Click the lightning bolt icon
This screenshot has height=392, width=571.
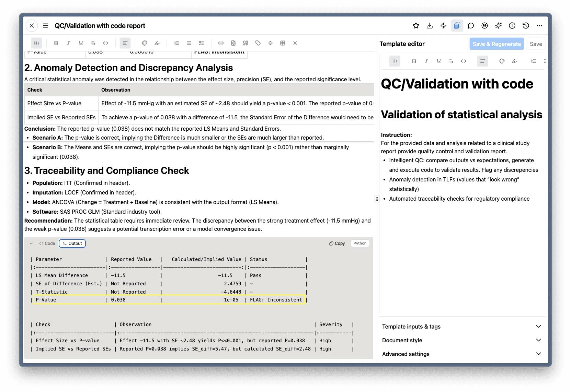443,26
